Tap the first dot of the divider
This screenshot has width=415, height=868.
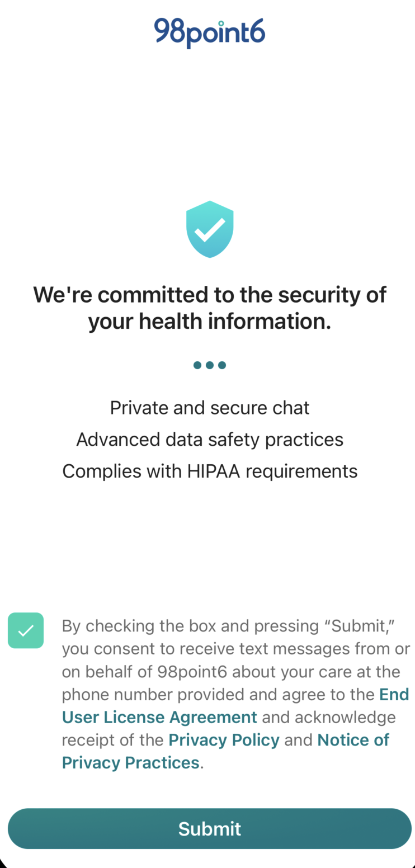click(197, 365)
